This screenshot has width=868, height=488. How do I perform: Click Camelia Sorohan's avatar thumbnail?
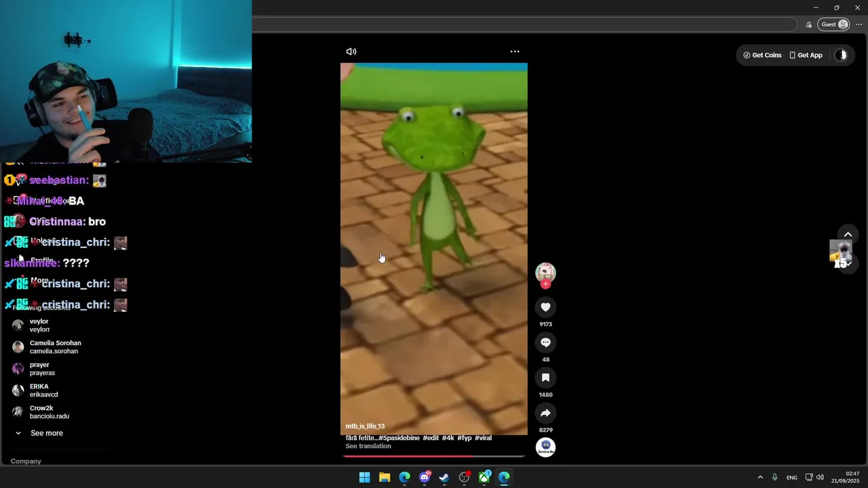18,347
